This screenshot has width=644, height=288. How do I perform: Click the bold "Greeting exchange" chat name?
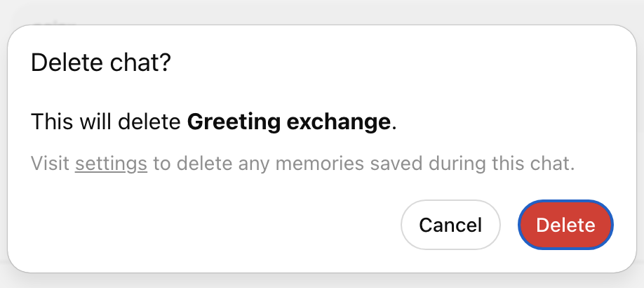point(288,122)
